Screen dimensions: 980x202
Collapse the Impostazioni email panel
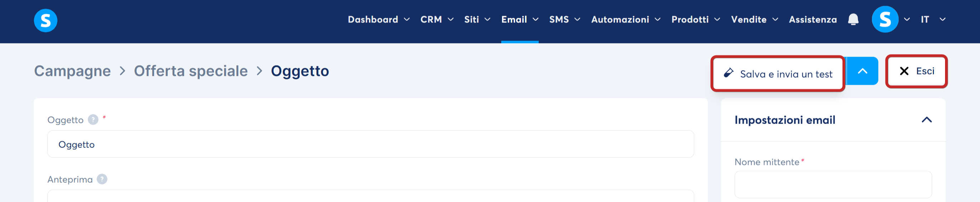[926, 120]
